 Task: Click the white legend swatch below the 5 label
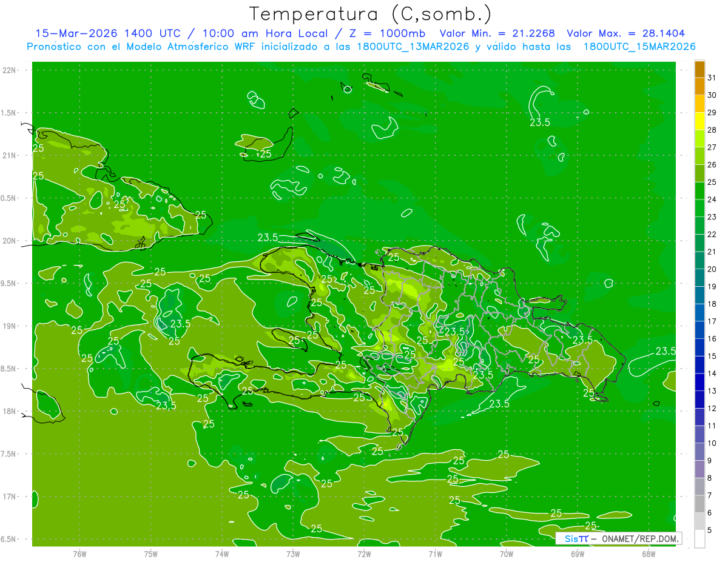click(699, 539)
